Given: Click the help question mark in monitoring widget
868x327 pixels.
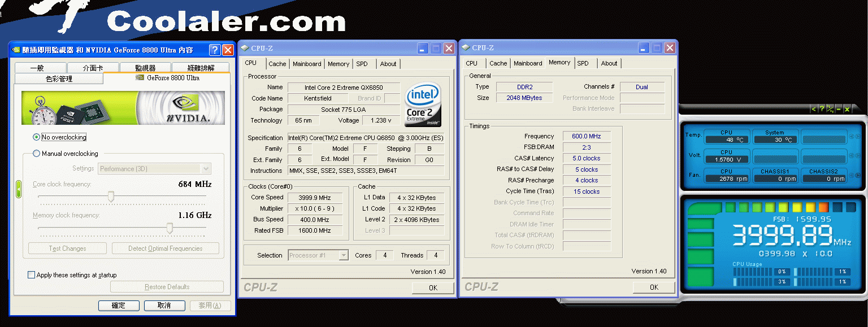Looking at the screenshot, I should coord(821,109).
